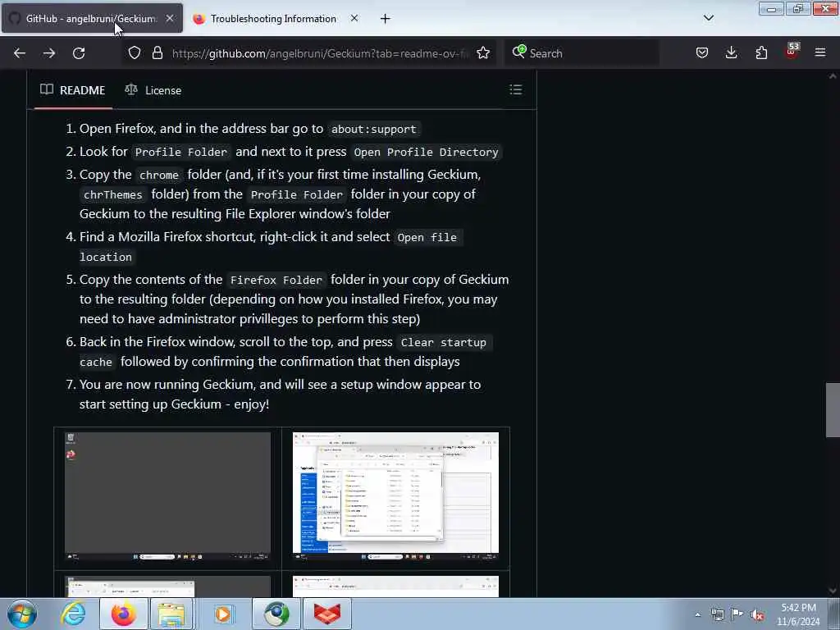Save page to Pocket
The image size is (840, 630).
click(702, 52)
